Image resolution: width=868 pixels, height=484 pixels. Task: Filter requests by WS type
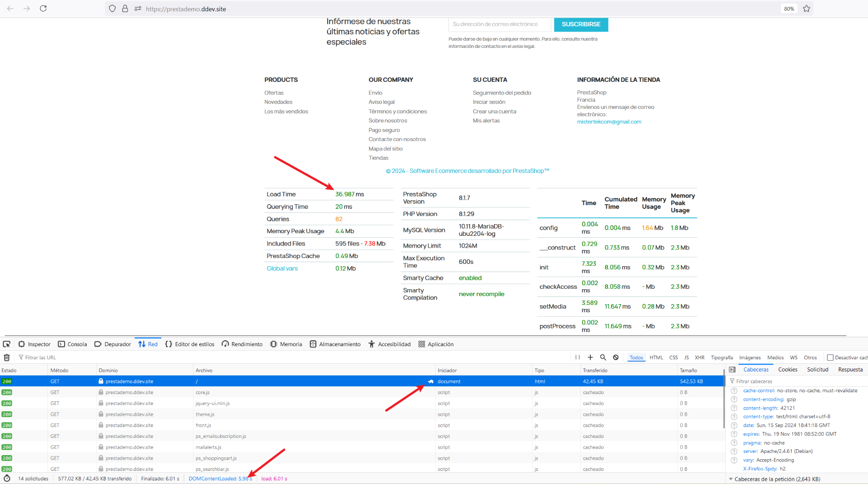(x=793, y=357)
